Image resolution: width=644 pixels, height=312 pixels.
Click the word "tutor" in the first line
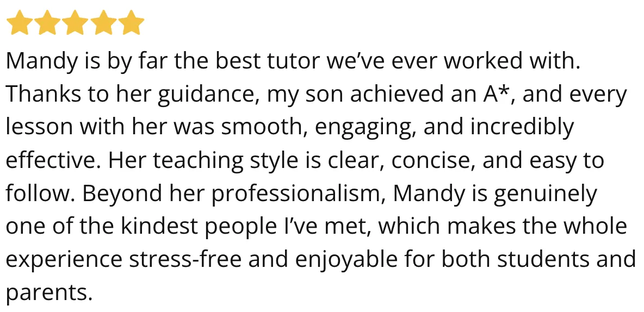click(x=293, y=61)
